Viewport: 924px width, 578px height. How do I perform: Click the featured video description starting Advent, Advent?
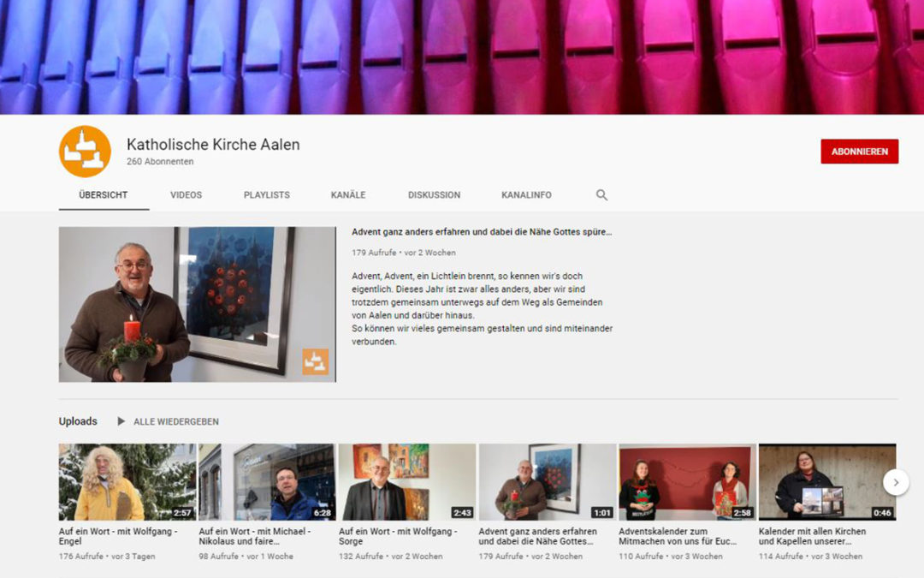tap(482, 308)
